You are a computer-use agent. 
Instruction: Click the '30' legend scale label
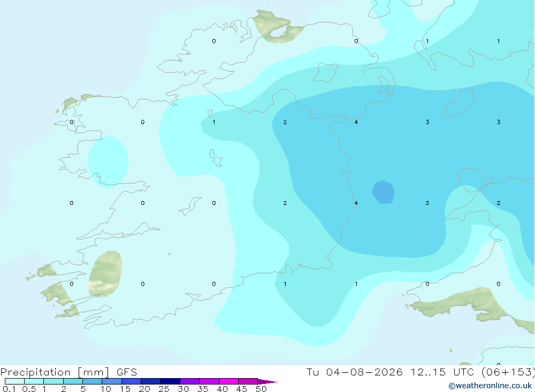[184, 389]
